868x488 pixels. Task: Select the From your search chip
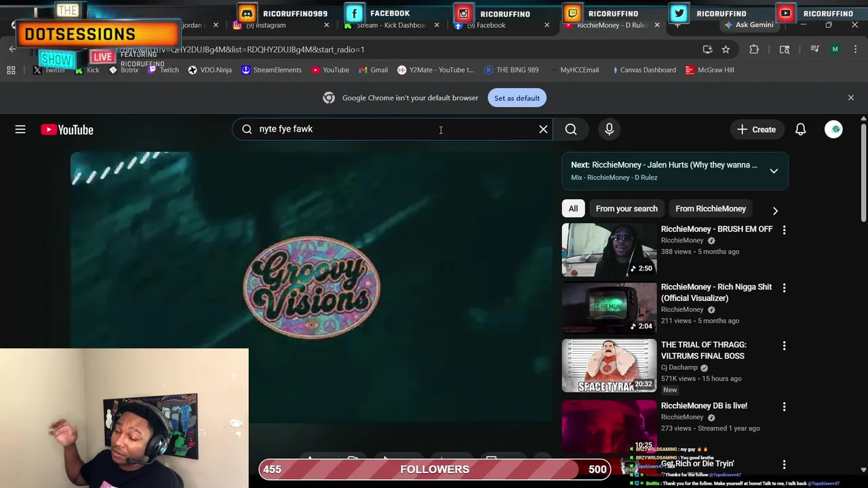[x=627, y=209]
